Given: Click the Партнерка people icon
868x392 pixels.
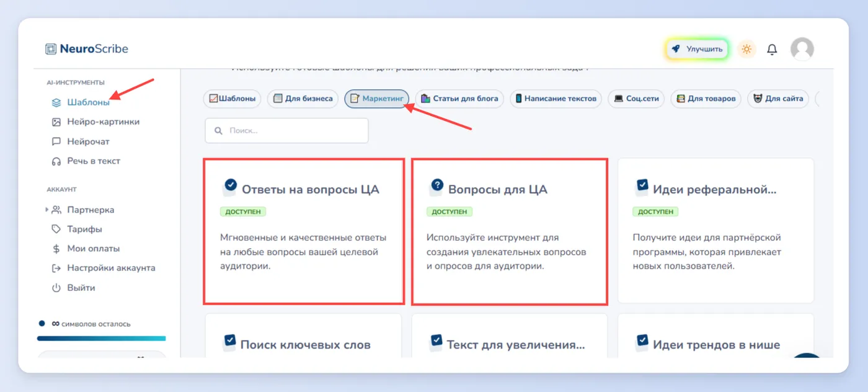Looking at the screenshot, I should click(56, 210).
